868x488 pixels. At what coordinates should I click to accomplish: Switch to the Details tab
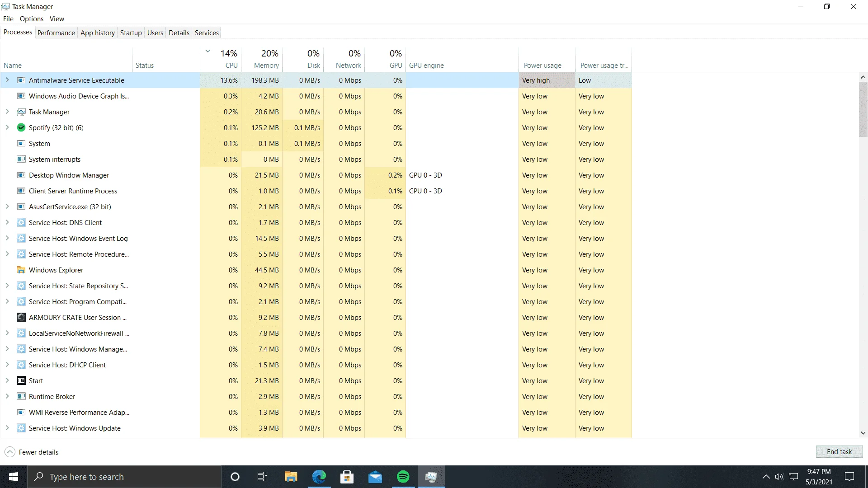(179, 33)
